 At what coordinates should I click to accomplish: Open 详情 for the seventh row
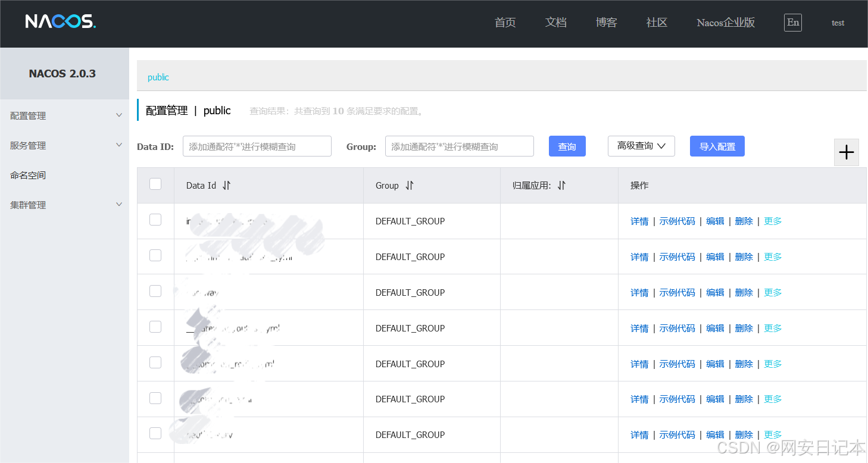pyautogui.click(x=639, y=435)
